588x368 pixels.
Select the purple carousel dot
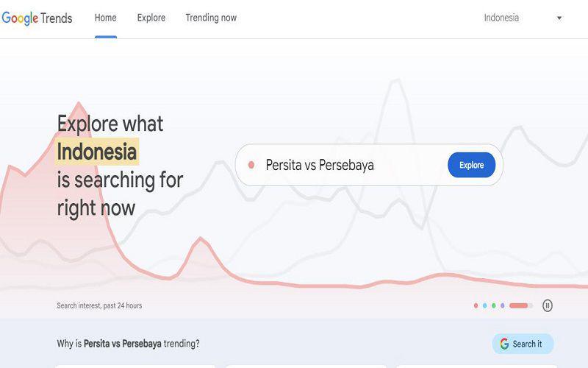coord(503,305)
